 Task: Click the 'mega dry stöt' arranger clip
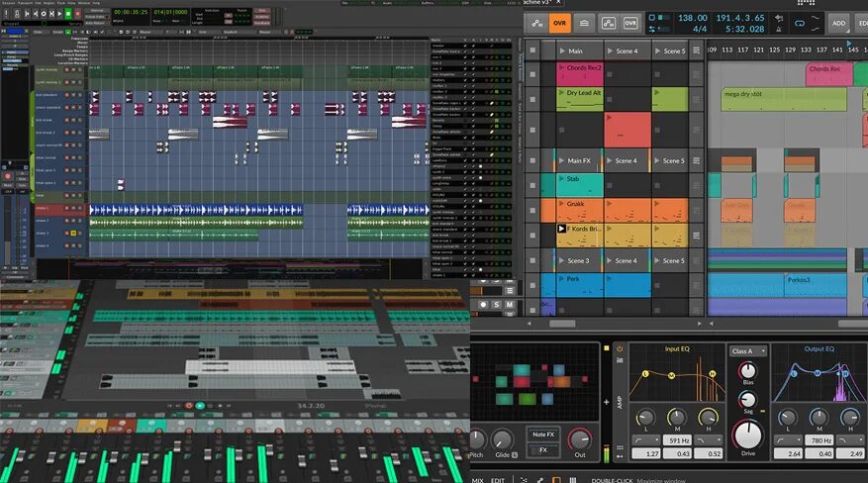click(784, 99)
